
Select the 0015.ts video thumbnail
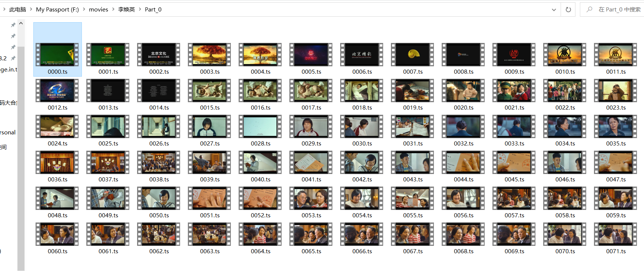210,90
